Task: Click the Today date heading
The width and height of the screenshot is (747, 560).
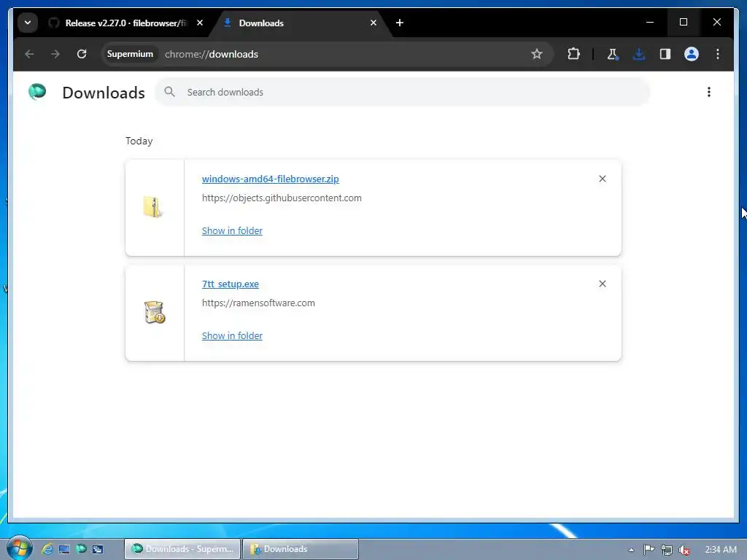Action: click(x=139, y=141)
